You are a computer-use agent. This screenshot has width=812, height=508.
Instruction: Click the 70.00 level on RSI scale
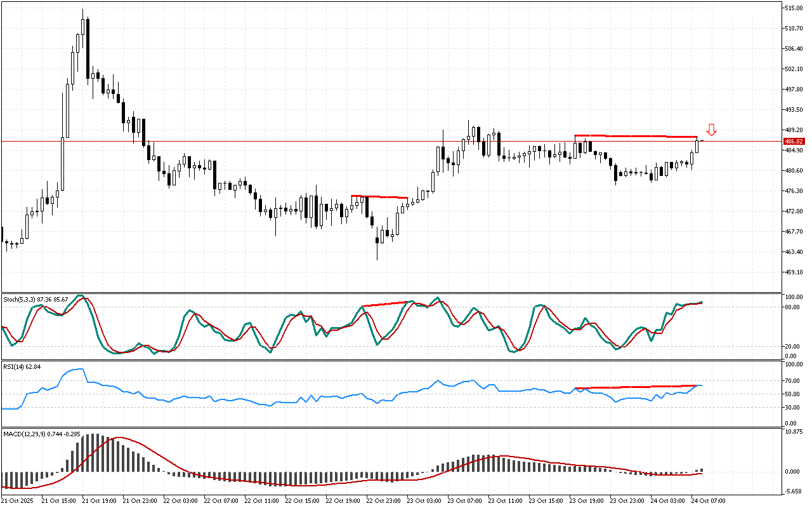tap(792, 380)
